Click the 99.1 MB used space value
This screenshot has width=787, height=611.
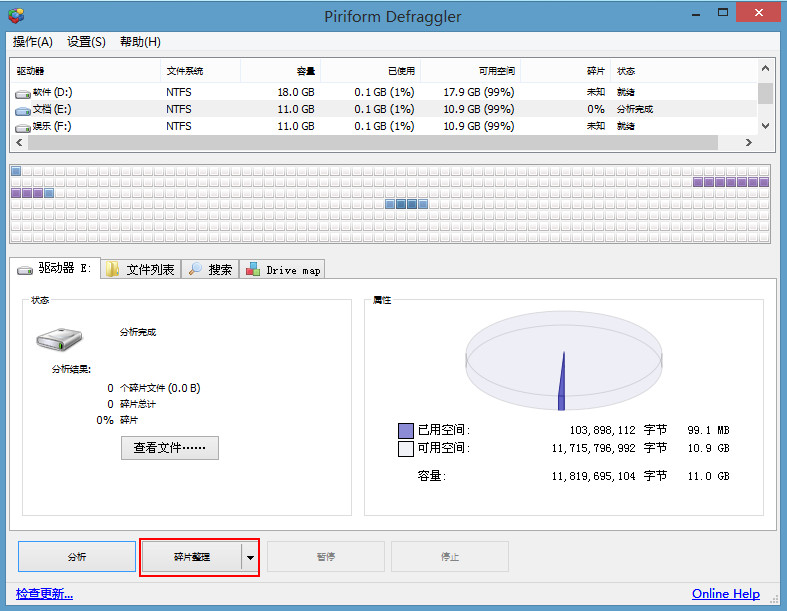(x=708, y=430)
